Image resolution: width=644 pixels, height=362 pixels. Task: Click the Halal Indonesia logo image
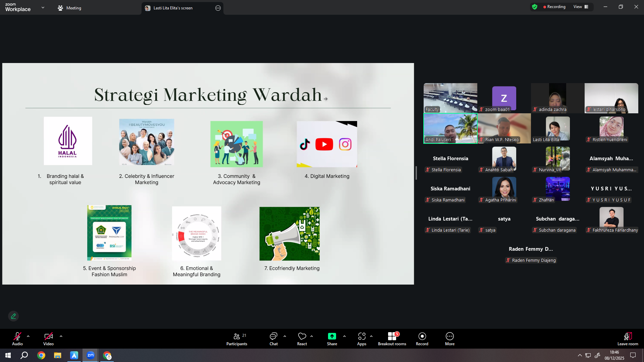point(68,141)
